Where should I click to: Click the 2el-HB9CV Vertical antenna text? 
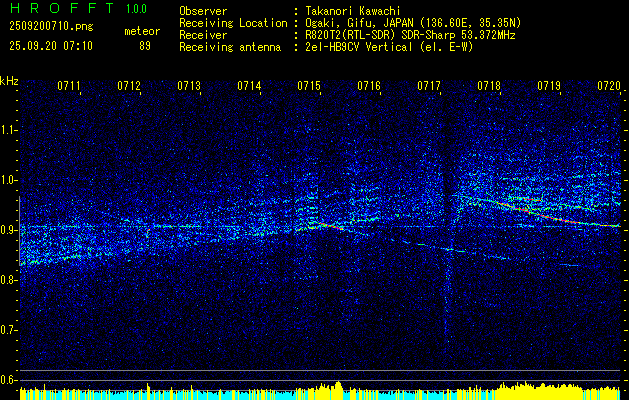(389, 47)
